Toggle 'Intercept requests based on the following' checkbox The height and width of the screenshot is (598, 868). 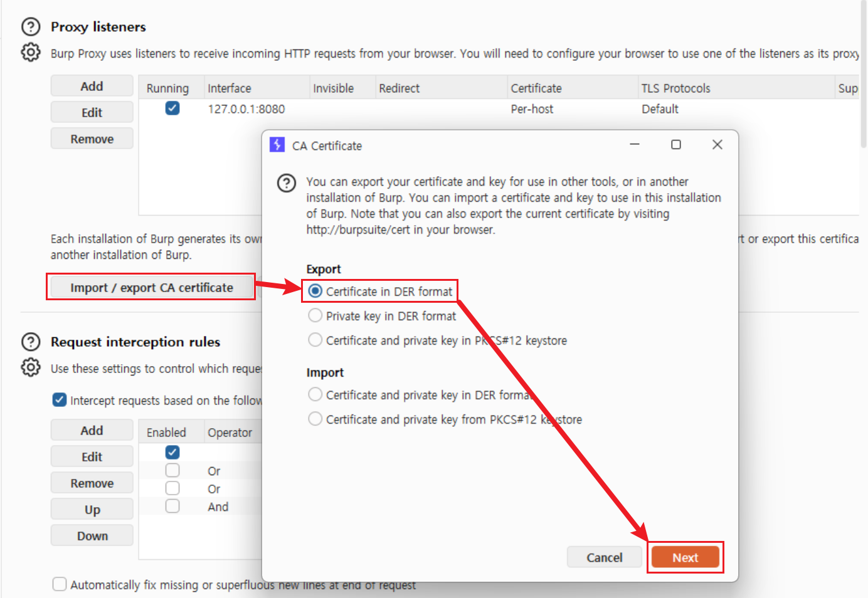pyautogui.click(x=60, y=400)
